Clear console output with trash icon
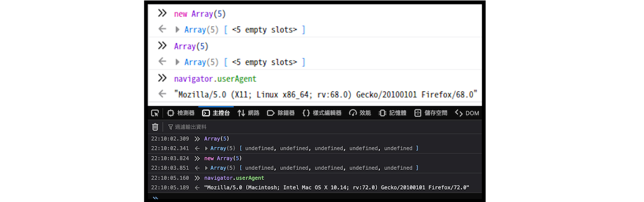 click(155, 127)
